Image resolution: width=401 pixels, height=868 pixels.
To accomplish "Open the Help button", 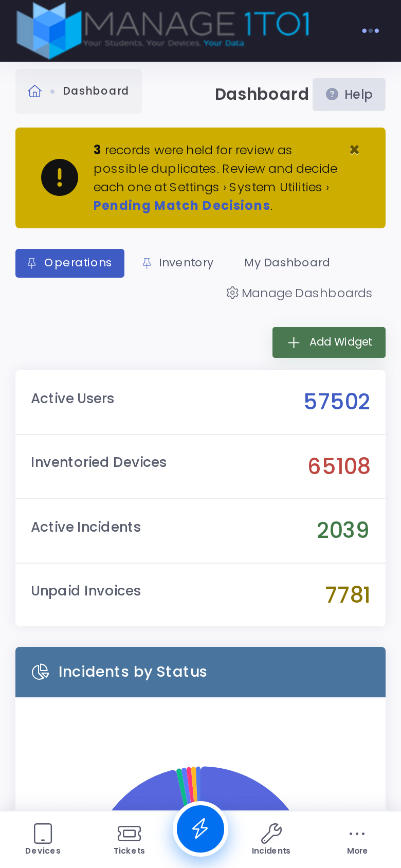I will pyautogui.click(x=349, y=95).
